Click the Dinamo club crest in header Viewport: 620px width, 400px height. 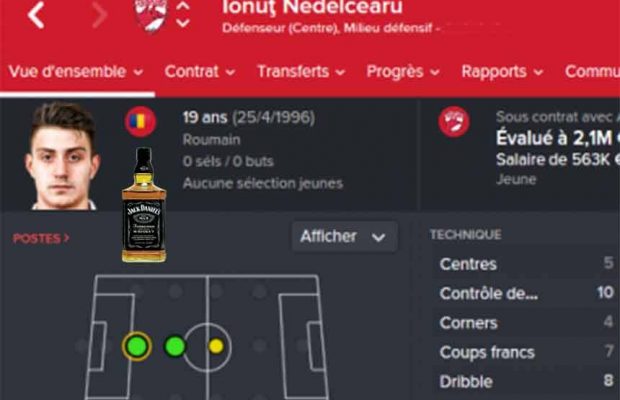point(151,16)
